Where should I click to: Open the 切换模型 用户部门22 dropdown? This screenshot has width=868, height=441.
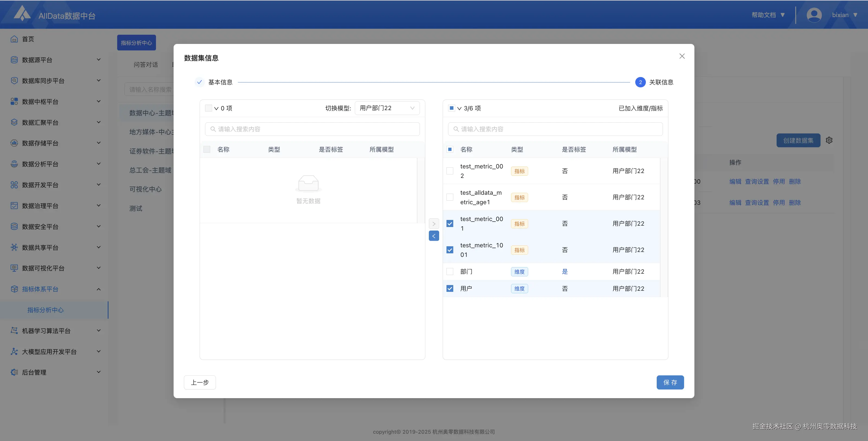pos(387,108)
